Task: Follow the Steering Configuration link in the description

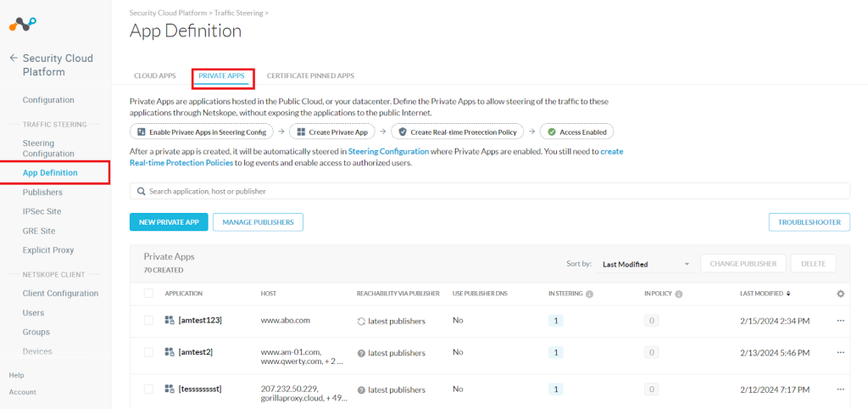Action: tap(388, 151)
